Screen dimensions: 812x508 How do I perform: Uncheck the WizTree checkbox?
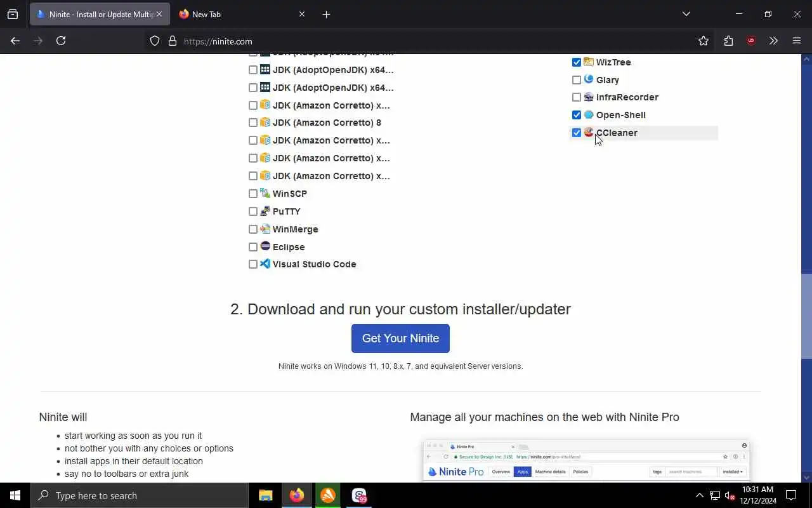pyautogui.click(x=577, y=62)
